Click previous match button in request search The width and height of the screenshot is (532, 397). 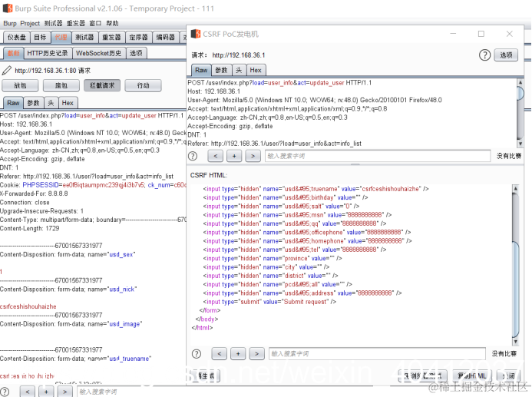pyautogui.click(x=216, y=156)
